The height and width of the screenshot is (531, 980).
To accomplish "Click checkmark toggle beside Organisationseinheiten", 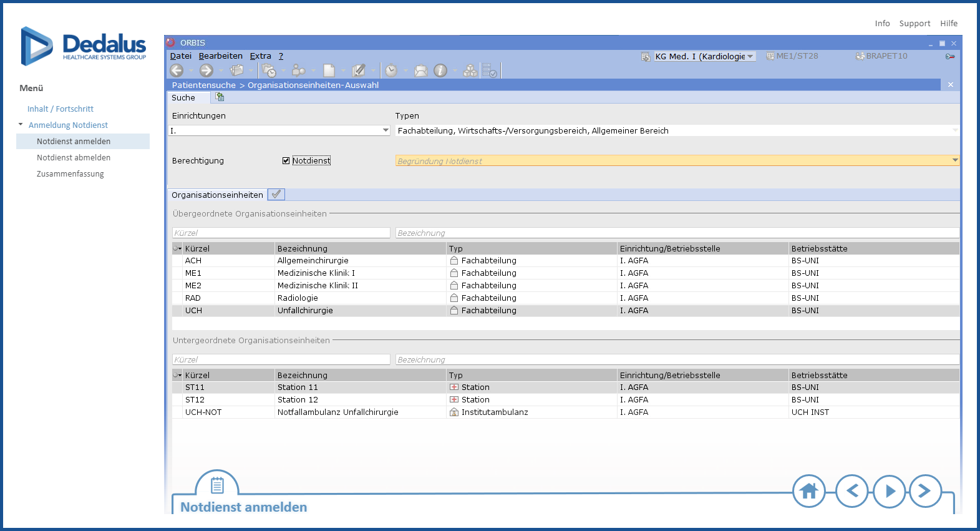I will click(276, 195).
